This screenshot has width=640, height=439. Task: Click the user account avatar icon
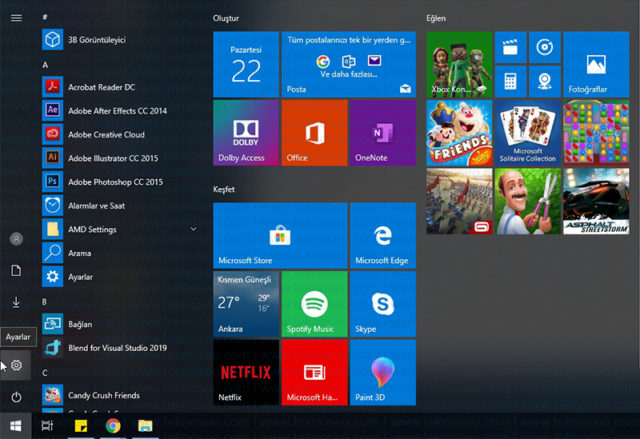[16, 239]
